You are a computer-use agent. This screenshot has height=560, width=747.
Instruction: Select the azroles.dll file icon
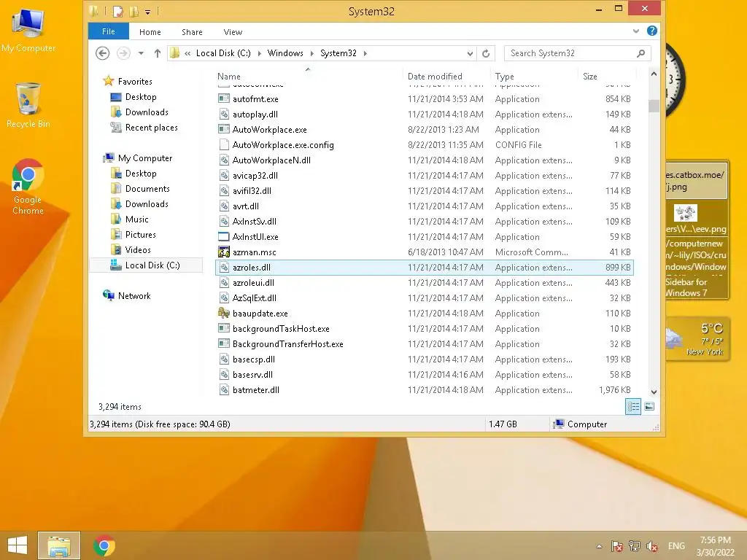pyautogui.click(x=224, y=267)
